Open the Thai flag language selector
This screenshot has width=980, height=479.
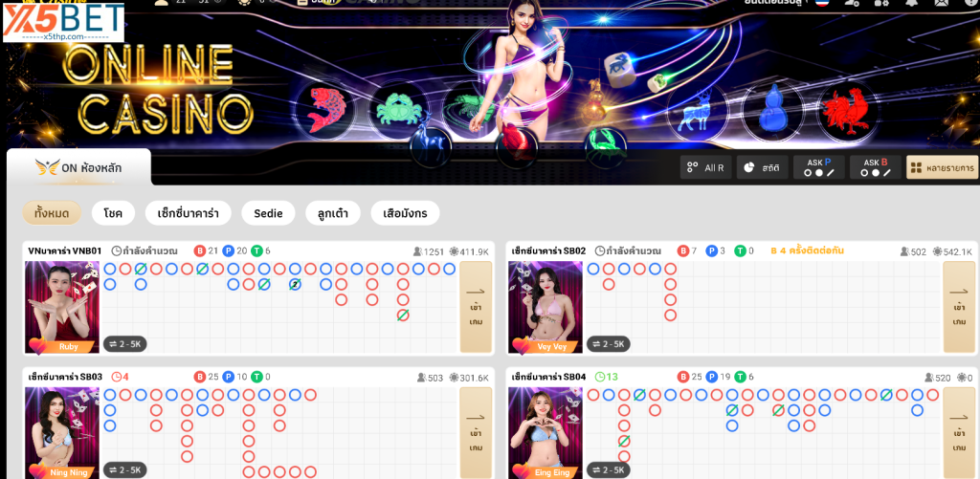click(x=820, y=5)
